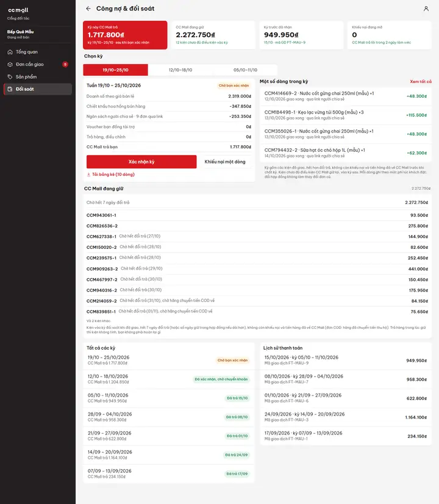Open period 28/09 – 04/10/2026 in Tất cả các kỳ
This screenshot has width=439, height=504.
click(169, 417)
